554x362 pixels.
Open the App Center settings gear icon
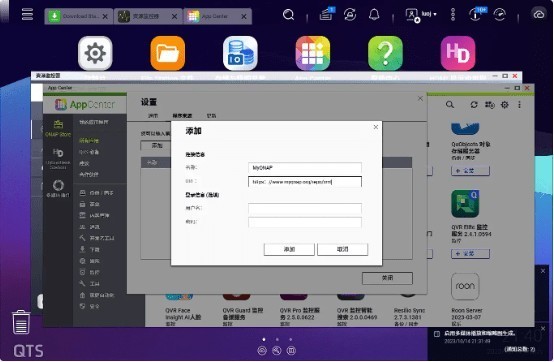tap(505, 105)
